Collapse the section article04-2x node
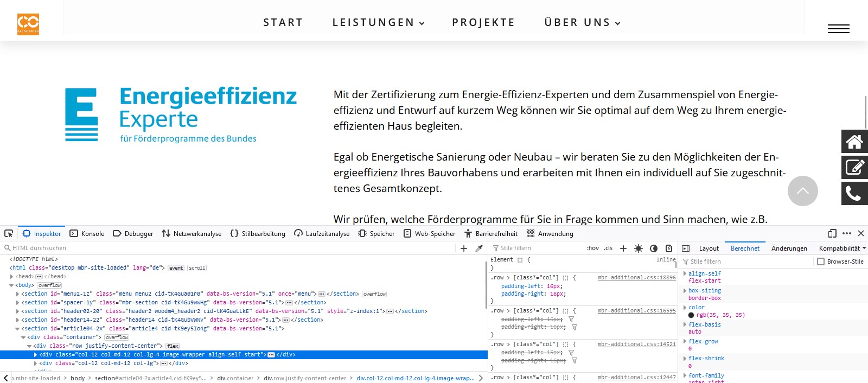The height and width of the screenshot is (383, 868). (x=17, y=328)
